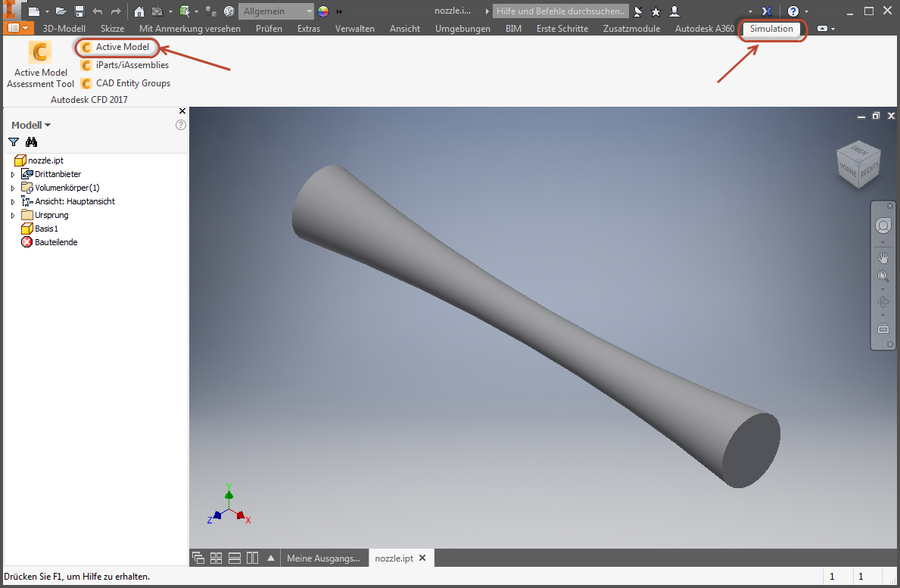Activate the Orbit tool
The width and height of the screenshot is (900, 588).
click(883, 302)
